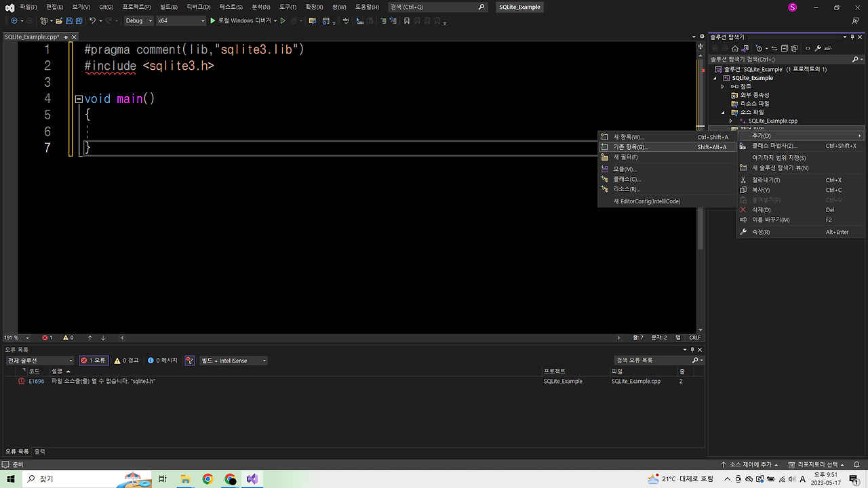This screenshot has width=868, height=488.
Task: Open the 파일(F) menu
Action: coord(28,7)
